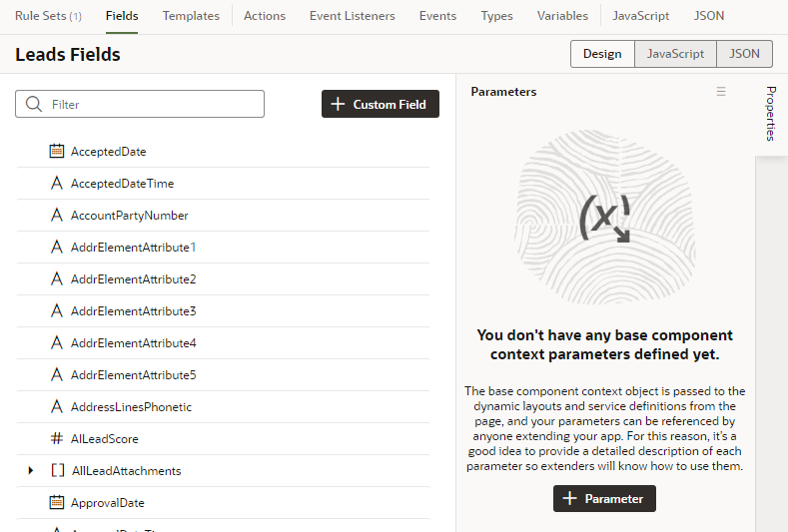
Task: Click the plus Parameter button
Action: [604, 498]
